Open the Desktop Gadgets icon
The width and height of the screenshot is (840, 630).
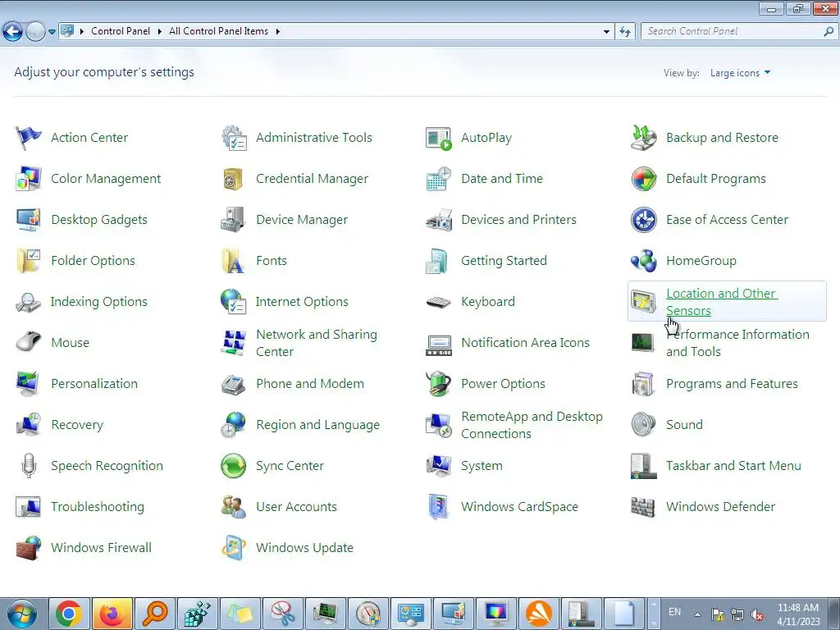point(28,220)
